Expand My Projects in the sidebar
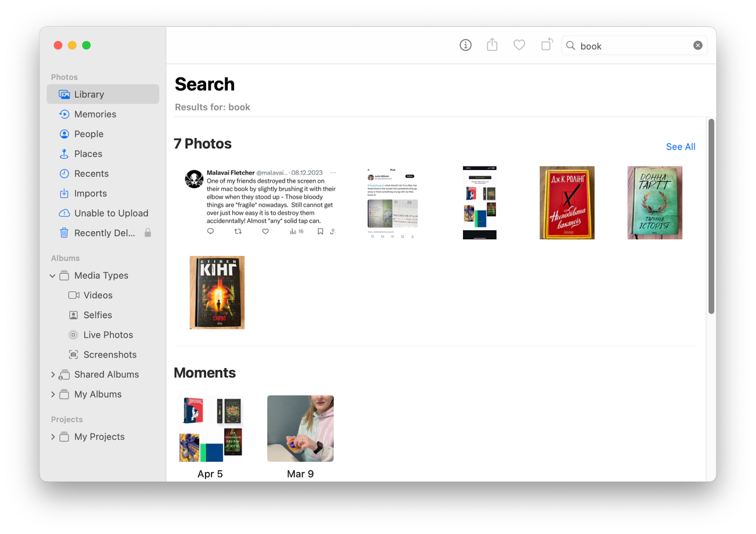 (x=53, y=437)
